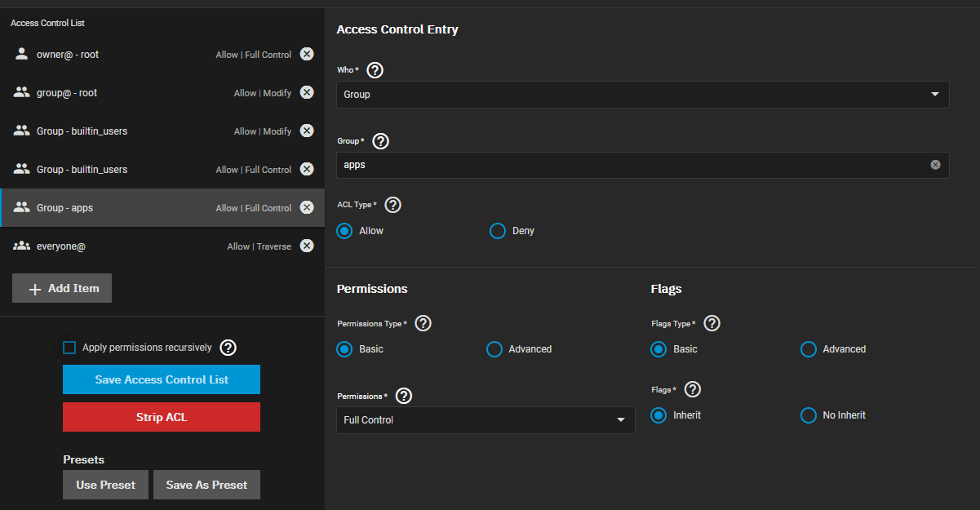Show help for Permissions Type
The height and width of the screenshot is (510, 980).
click(423, 323)
